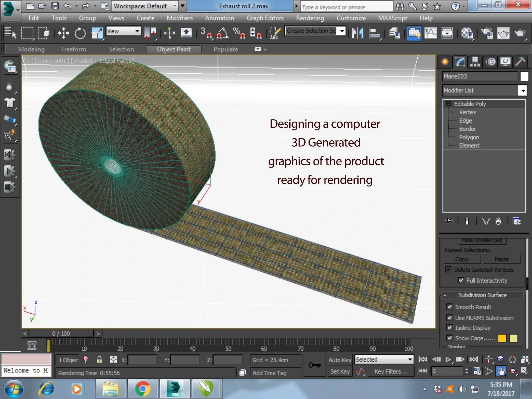Toggle the Angle Snap icon
Screen dimensions: 532x399
click(x=223, y=33)
